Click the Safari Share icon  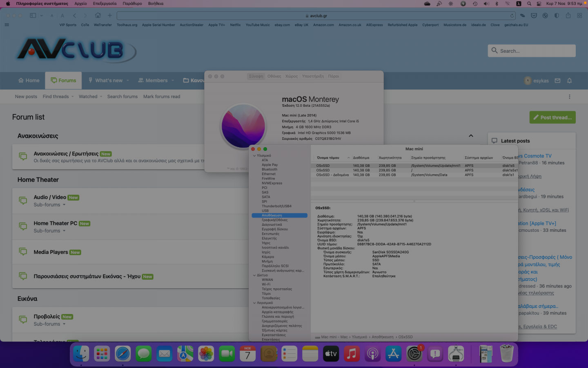coord(568,16)
